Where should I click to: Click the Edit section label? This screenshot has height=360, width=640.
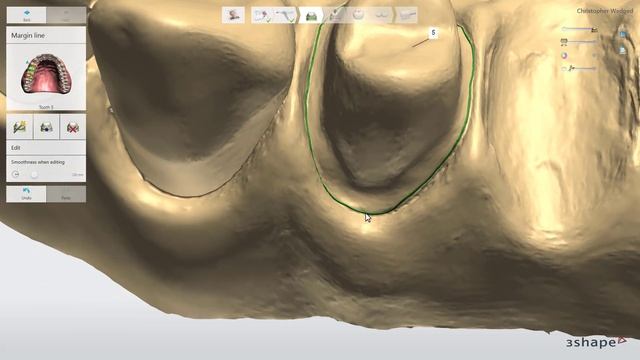click(16, 148)
